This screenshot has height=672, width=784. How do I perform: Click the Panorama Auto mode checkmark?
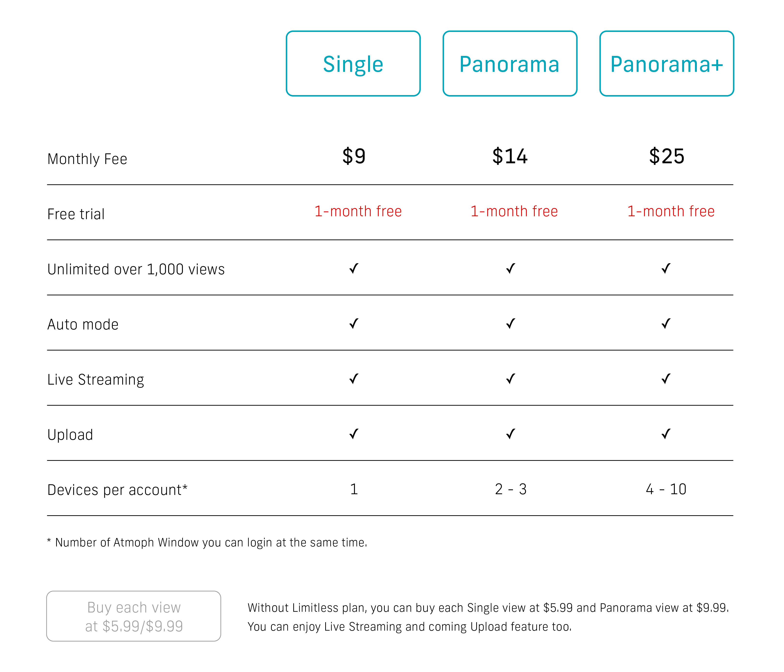pos(510,324)
